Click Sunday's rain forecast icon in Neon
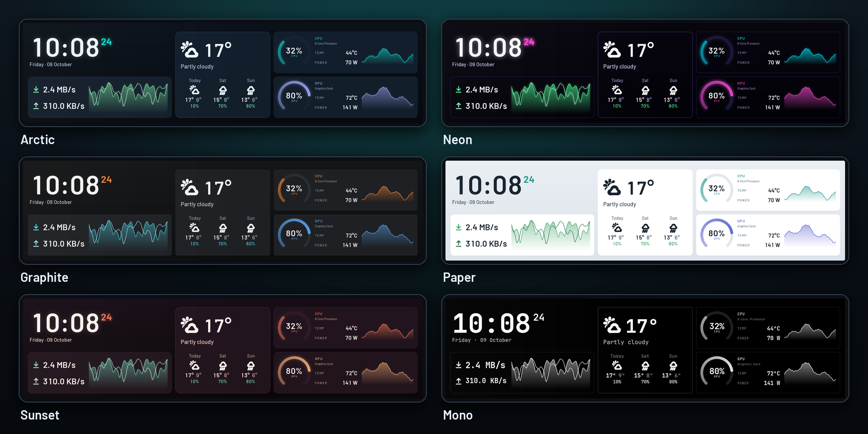 point(673,90)
